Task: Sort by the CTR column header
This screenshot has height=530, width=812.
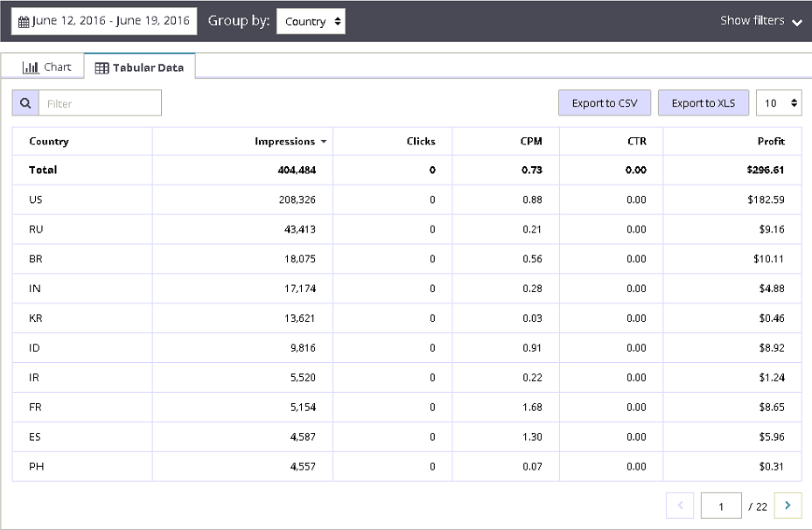Action: pos(636,142)
